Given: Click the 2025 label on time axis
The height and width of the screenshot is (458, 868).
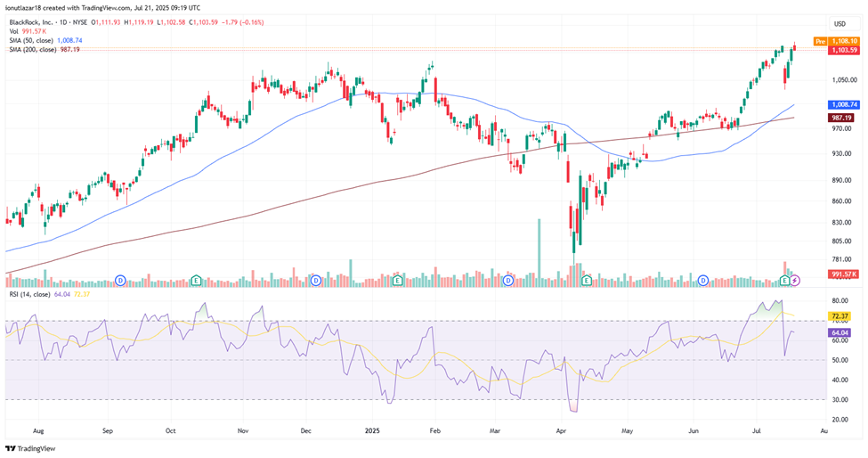Looking at the screenshot, I should [x=372, y=429].
